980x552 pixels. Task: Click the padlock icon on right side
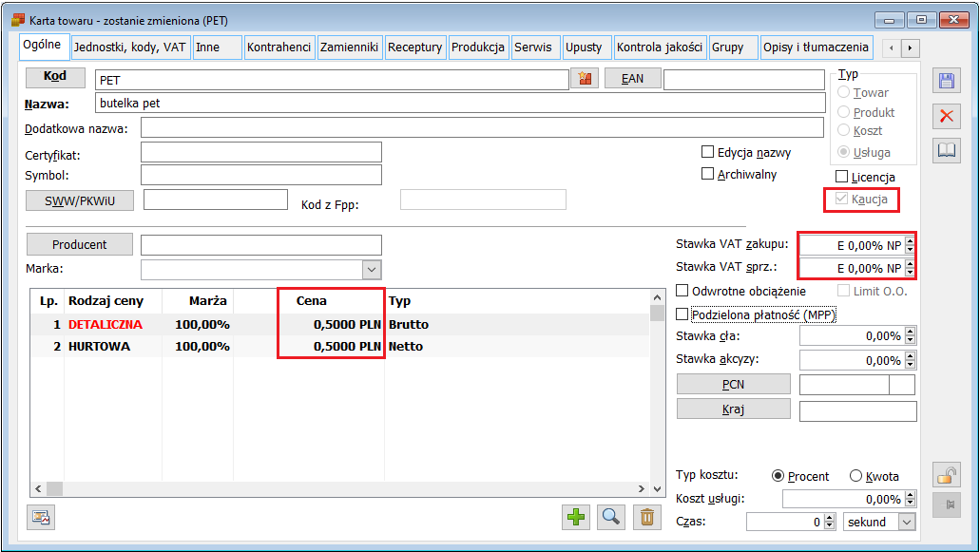click(x=946, y=473)
